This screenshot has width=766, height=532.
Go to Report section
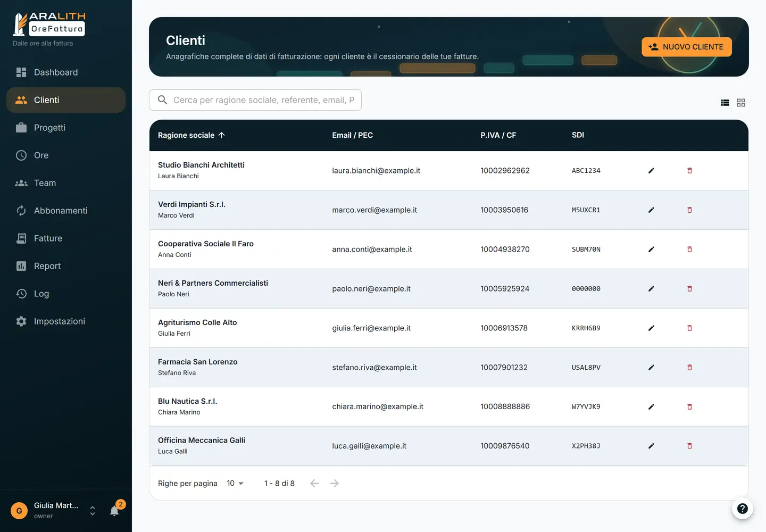pyautogui.click(x=66, y=266)
